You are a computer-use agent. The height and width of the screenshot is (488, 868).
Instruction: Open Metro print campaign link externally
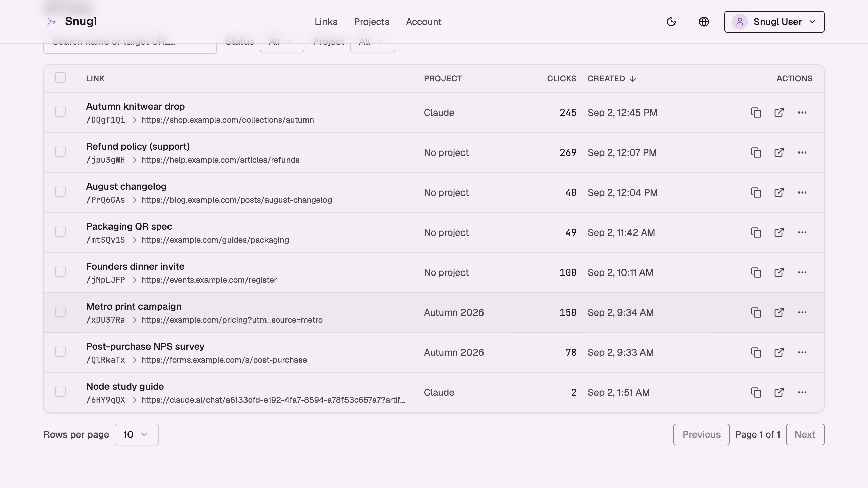tap(779, 312)
